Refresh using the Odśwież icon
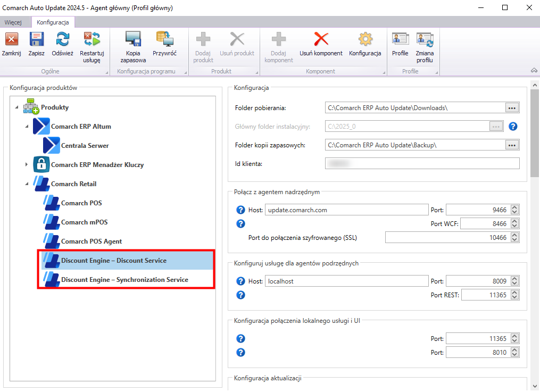The width and height of the screenshot is (540, 392). (63, 39)
